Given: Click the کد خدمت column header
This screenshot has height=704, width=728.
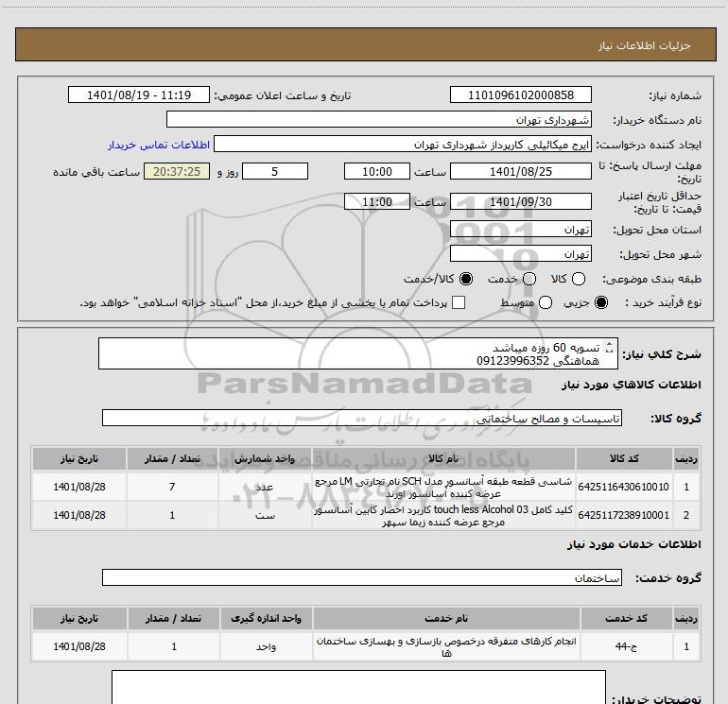Looking at the screenshot, I should pos(626,618).
